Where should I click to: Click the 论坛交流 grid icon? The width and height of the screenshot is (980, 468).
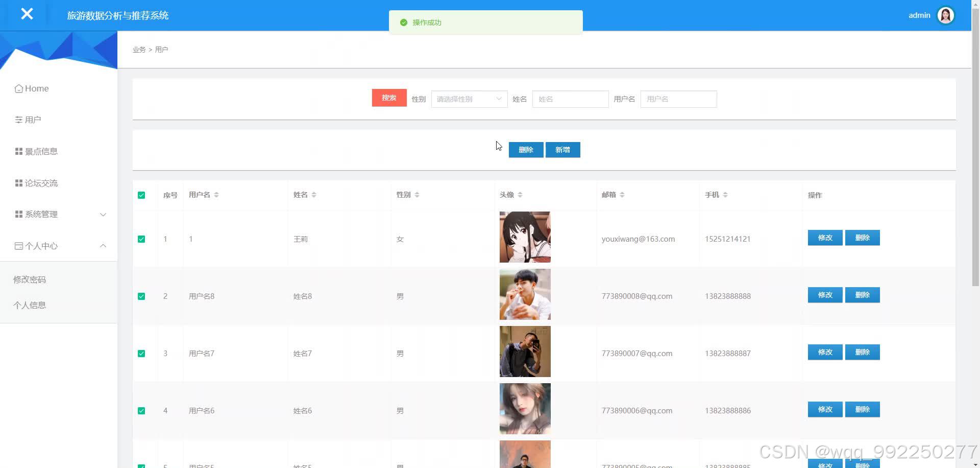(x=19, y=183)
